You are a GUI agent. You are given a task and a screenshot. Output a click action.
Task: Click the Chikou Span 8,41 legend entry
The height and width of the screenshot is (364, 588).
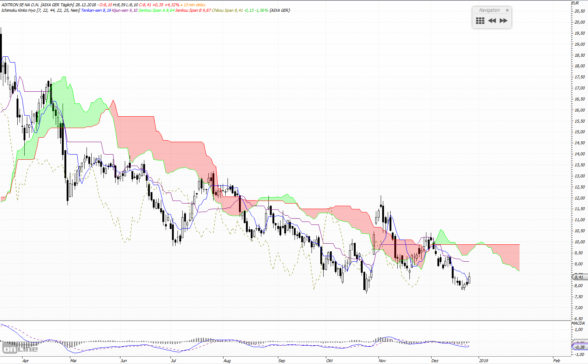click(228, 10)
